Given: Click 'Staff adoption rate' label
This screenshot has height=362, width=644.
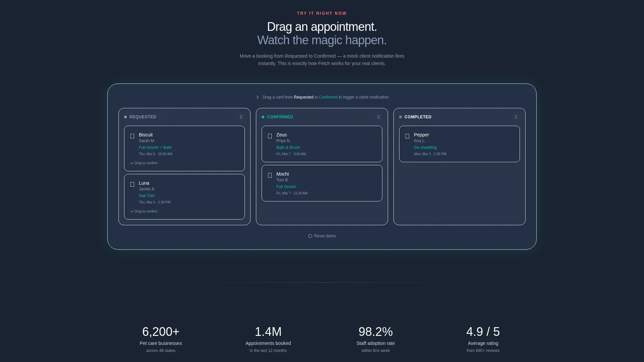Looking at the screenshot, I should pyautogui.click(x=376, y=343).
